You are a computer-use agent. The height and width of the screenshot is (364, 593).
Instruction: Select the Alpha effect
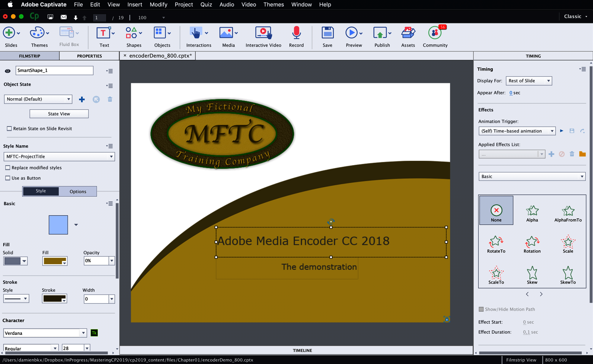(x=532, y=214)
